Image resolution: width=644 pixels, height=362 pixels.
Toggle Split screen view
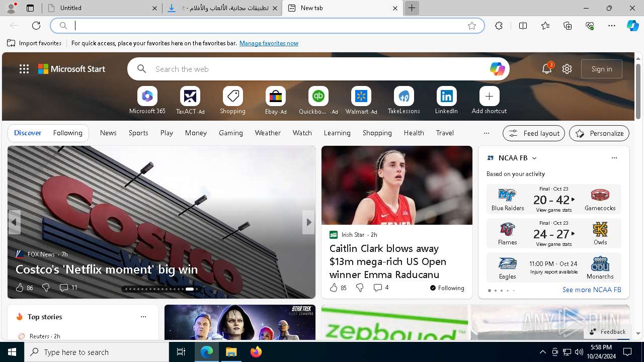[x=523, y=26]
